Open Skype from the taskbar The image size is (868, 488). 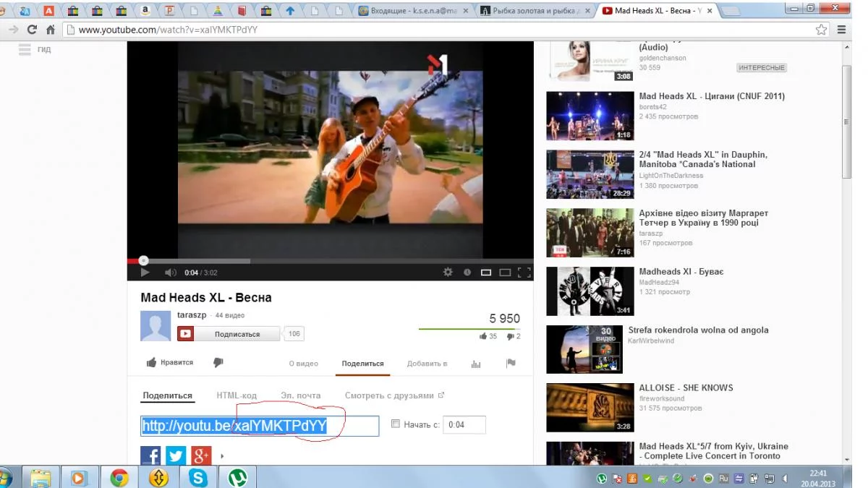(x=198, y=477)
